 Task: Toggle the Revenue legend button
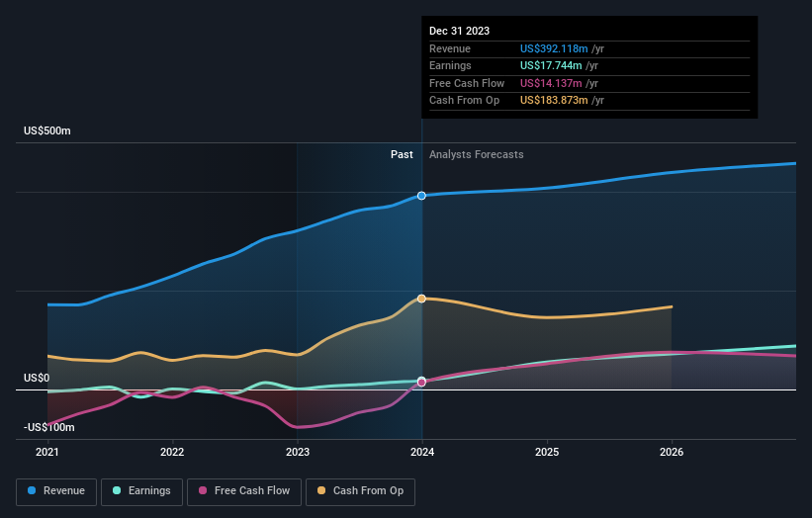[x=56, y=491]
